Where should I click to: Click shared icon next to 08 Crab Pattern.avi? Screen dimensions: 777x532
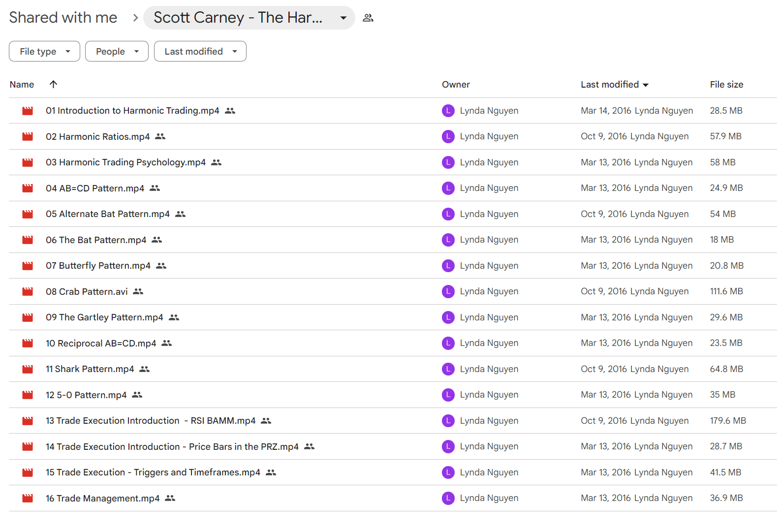pyautogui.click(x=138, y=291)
